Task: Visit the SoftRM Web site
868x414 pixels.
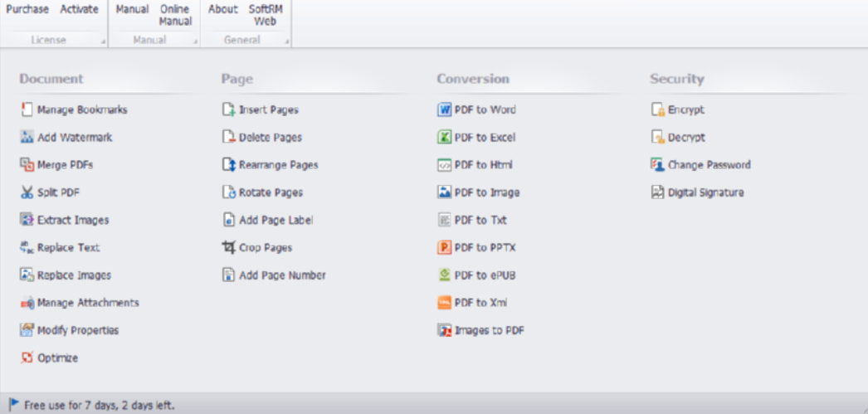Action: (x=266, y=16)
